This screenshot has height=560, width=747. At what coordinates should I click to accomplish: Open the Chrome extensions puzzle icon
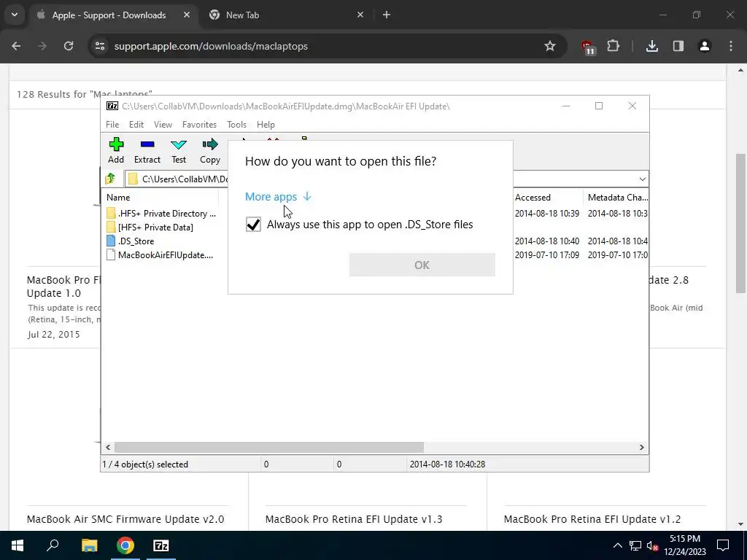pos(614,46)
